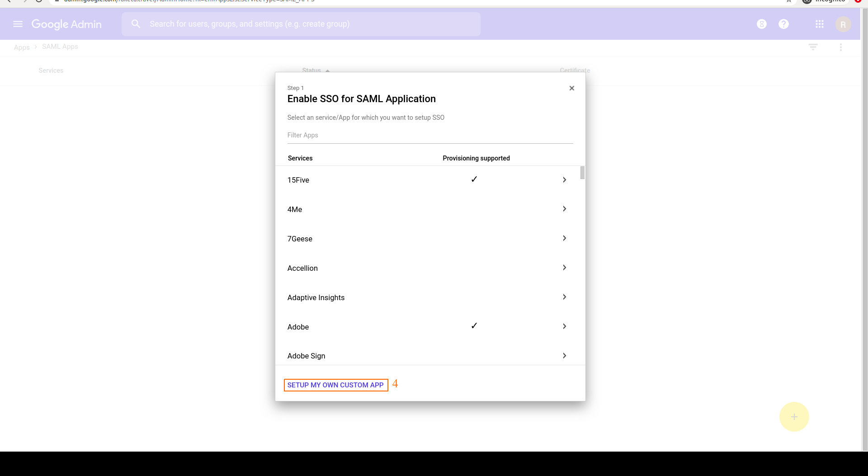Open the filter list icon
This screenshot has width=868, height=476.
pyautogui.click(x=813, y=47)
